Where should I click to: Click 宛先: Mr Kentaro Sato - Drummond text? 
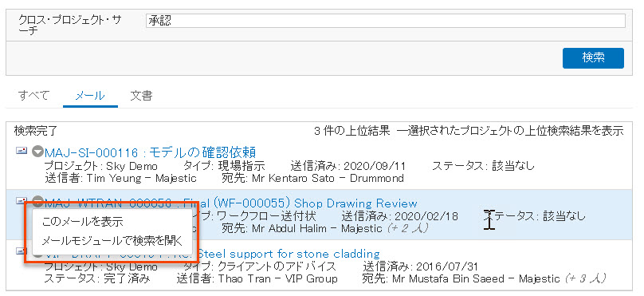[312, 179]
